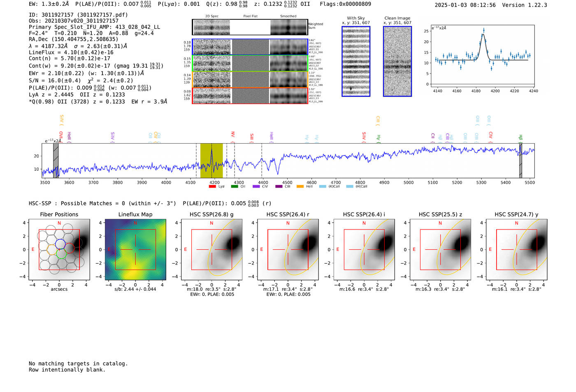
Task: Click the green Hγ marker near 4920
Action: pyautogui.click(x=379, y=139)
